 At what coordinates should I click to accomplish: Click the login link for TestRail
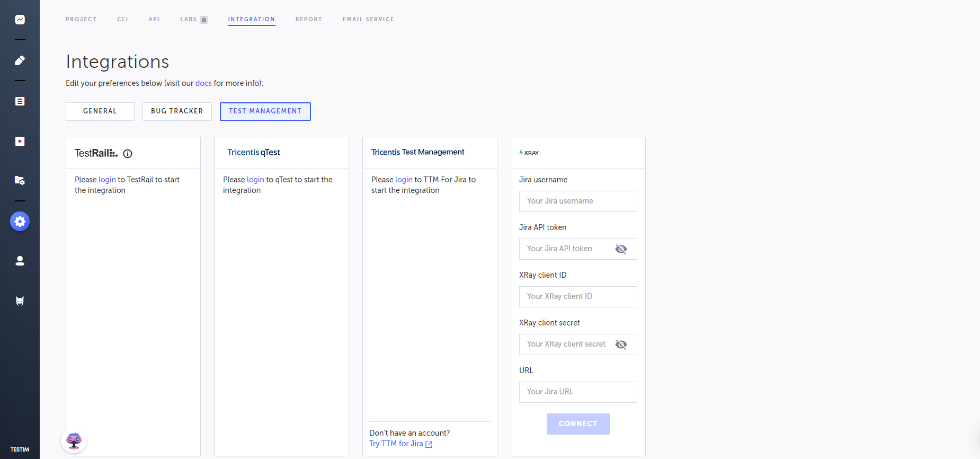(107, 180)
